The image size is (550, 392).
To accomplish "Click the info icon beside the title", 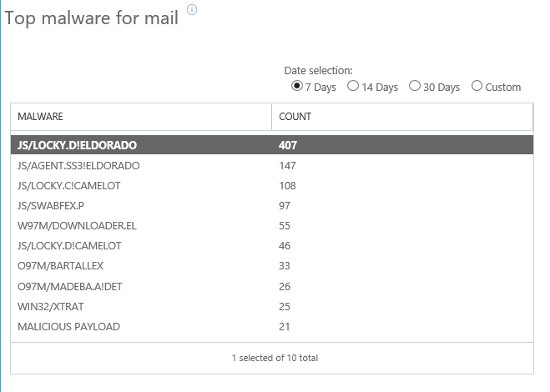I will 192,9.
